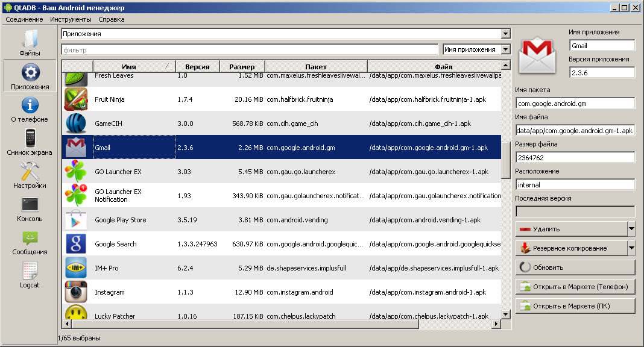
Task: Expand the Приложения category dropdown
Action: (505, 34)
